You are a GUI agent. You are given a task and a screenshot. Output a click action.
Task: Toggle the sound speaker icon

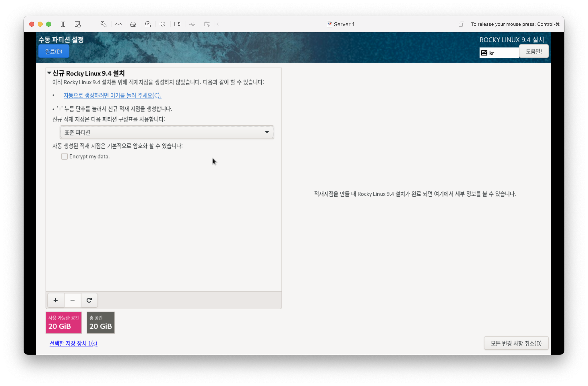(162, 24)
